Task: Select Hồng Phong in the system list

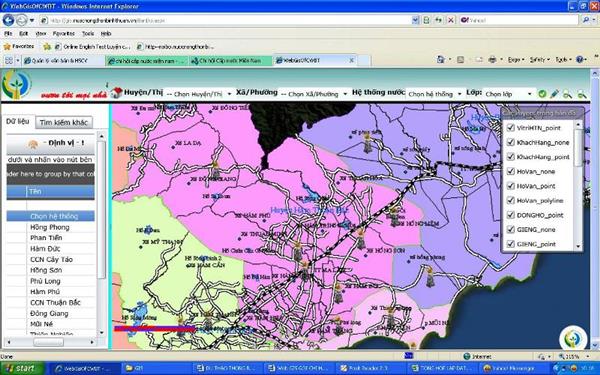Action: click(x=50, y=227)
